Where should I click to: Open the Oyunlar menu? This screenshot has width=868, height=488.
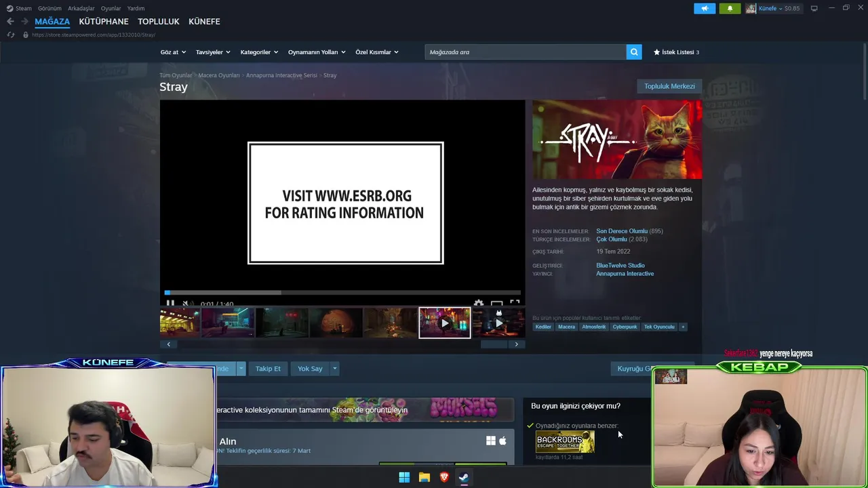point(111,8)
